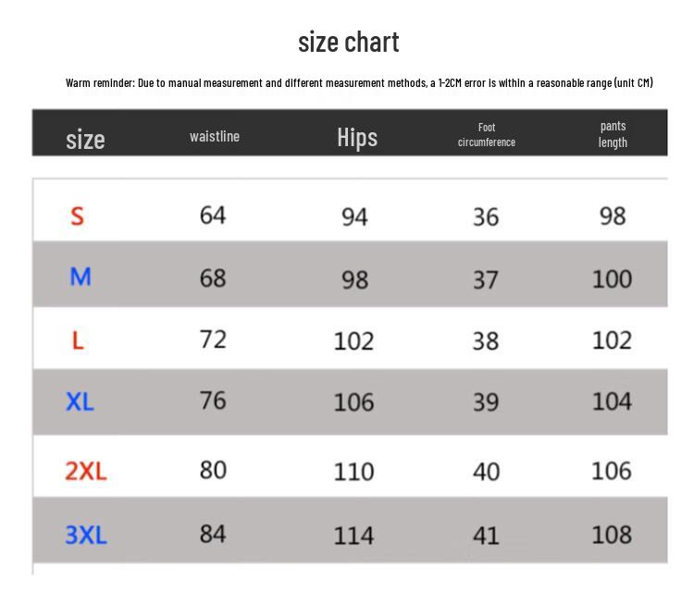Click hips value 98 in M row
This screenshot has width=694, height=616.
click(354, 278)
